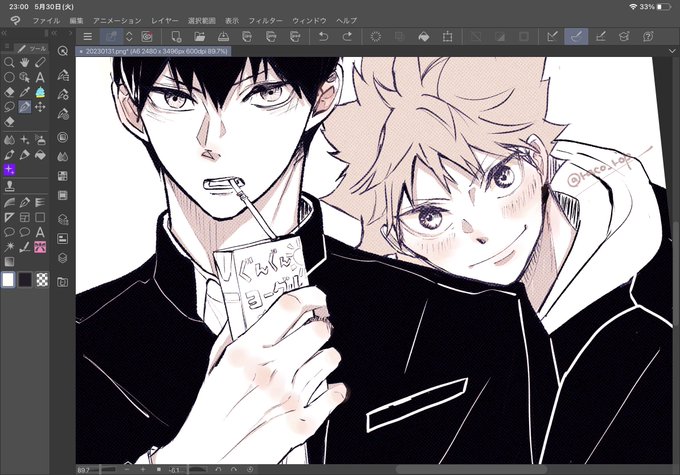Viewport: 680px width, 475px height.
Task: Expand the side palette dock arrow
Action: coord(71,33)
